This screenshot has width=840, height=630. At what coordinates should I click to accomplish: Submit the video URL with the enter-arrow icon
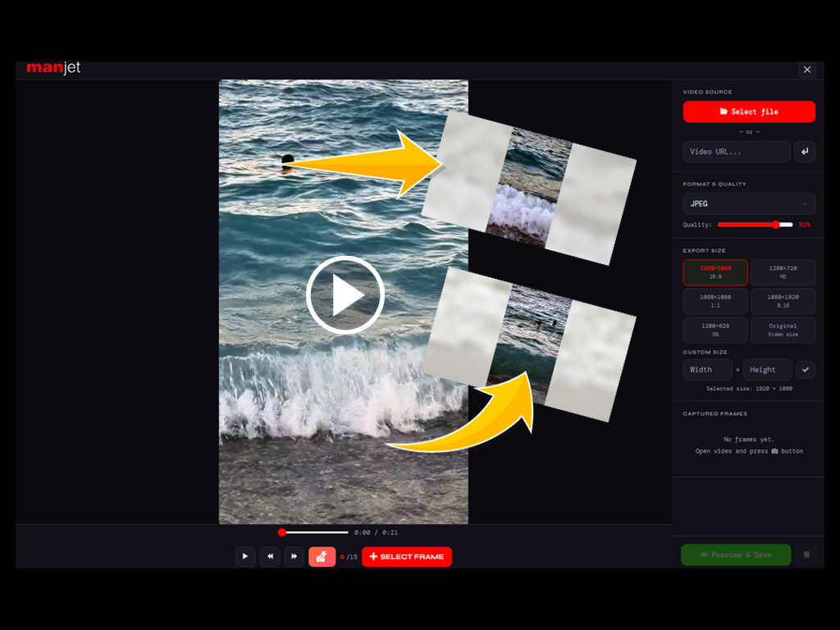(805, 152)
